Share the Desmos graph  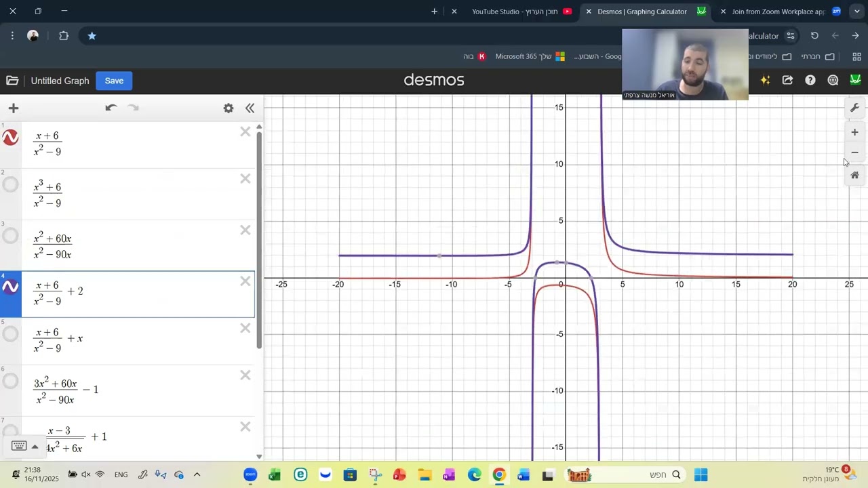point(787,80)
